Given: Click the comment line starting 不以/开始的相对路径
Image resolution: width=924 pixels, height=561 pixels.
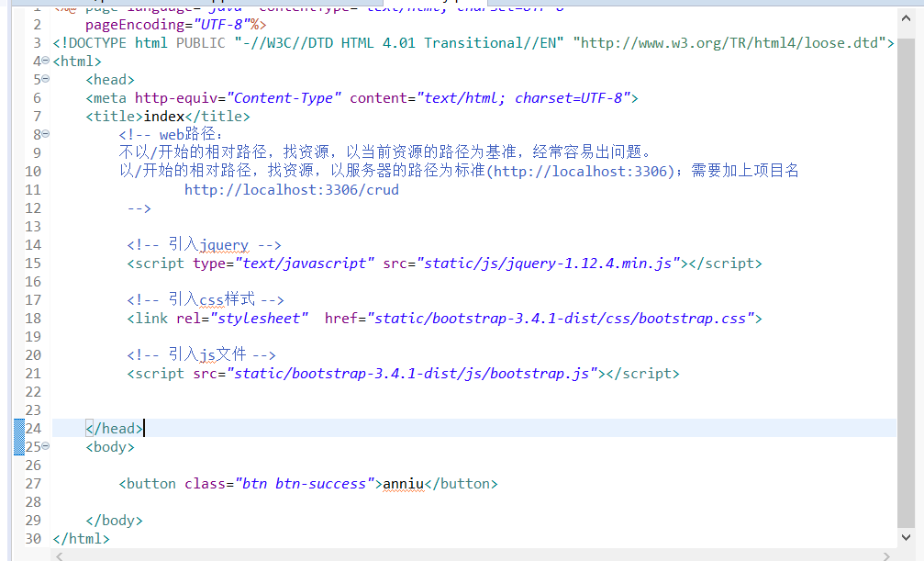Looking at the screenshot, I should [386, 152].
